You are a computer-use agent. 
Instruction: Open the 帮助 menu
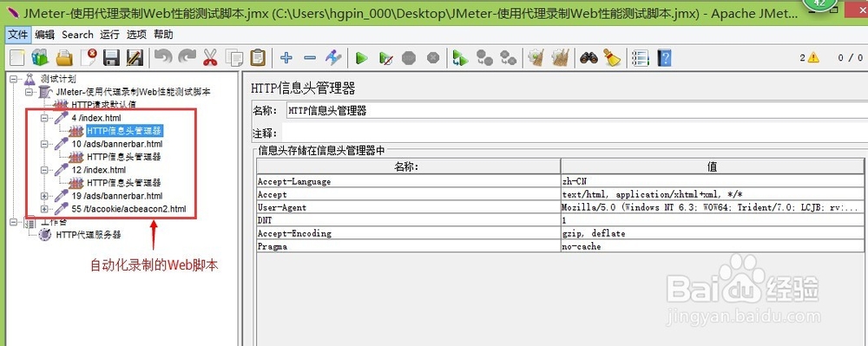point(163,35)
